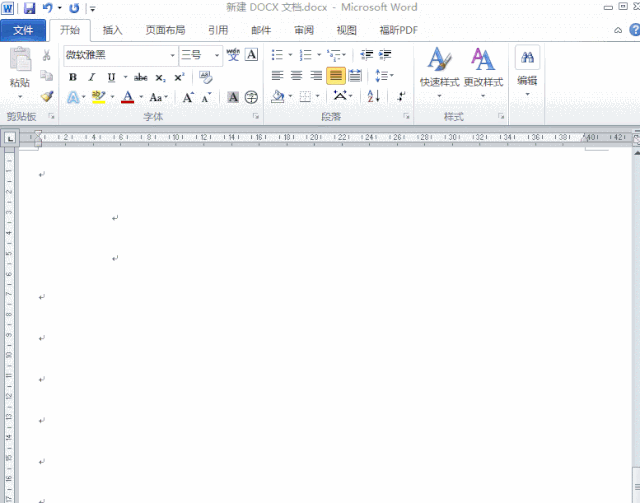Click the 粘贴 paste button
The width and height of the screenshot is (640, 503).
(x=20, y=73)
